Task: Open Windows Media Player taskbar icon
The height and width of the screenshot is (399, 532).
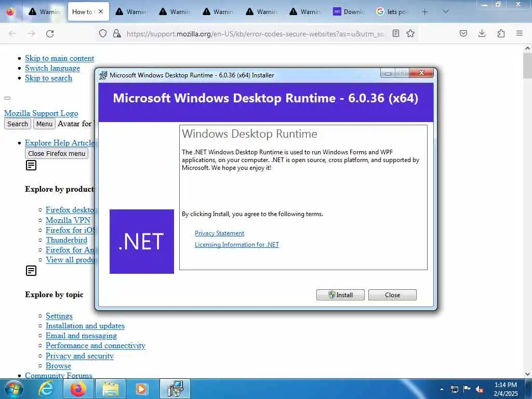Action: point(141,389)
